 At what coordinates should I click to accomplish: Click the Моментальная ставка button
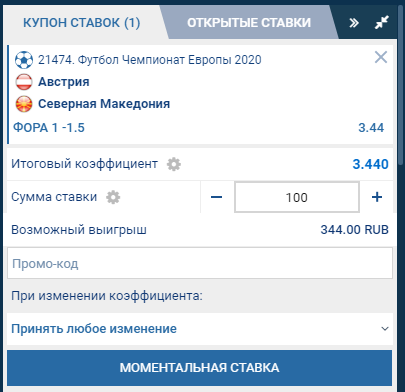tap(200, 368)
